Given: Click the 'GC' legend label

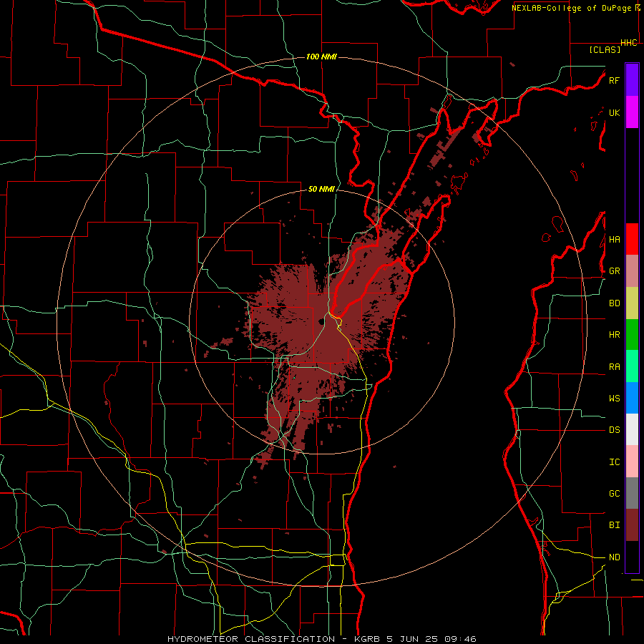Looking at the screenshot, I should pos(614,494).
